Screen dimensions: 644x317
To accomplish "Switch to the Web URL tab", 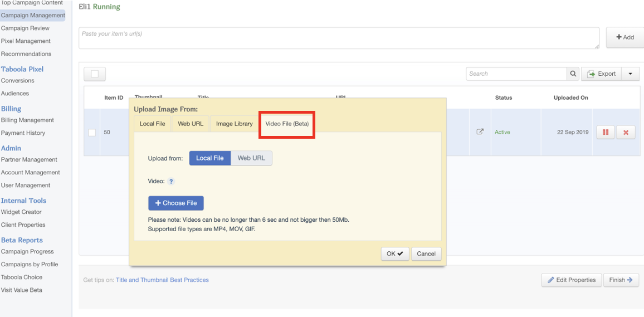I will click(x=191, y=124).
